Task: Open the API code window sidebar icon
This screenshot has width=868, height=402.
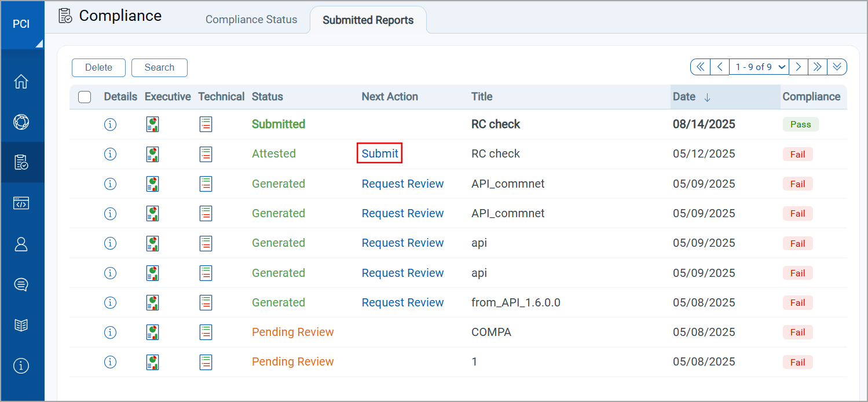Action: 21,203
